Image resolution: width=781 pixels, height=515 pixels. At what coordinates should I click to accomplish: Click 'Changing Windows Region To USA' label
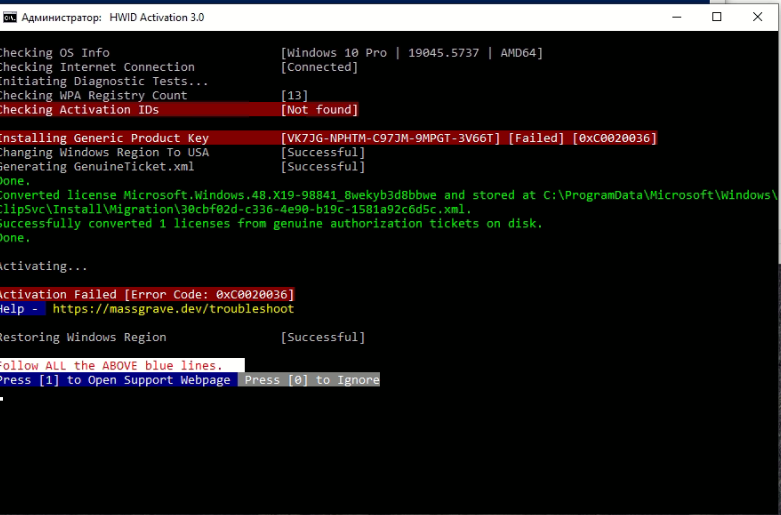click(104, 152)
